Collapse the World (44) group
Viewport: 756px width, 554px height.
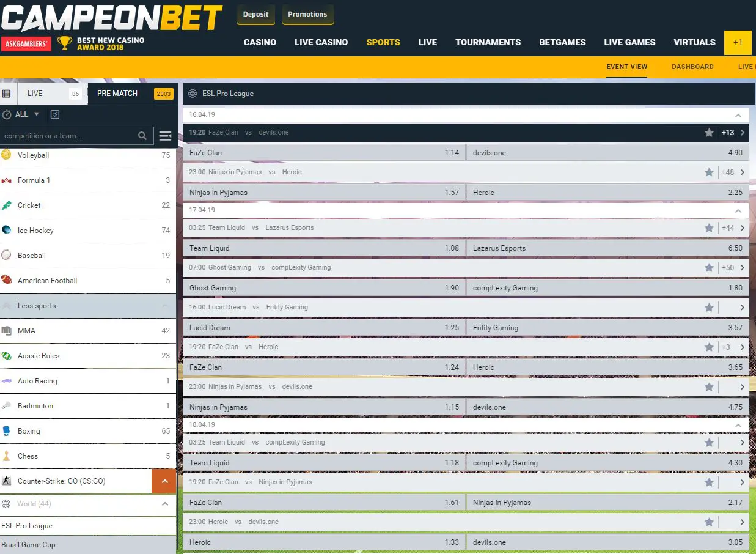point(165,504)
